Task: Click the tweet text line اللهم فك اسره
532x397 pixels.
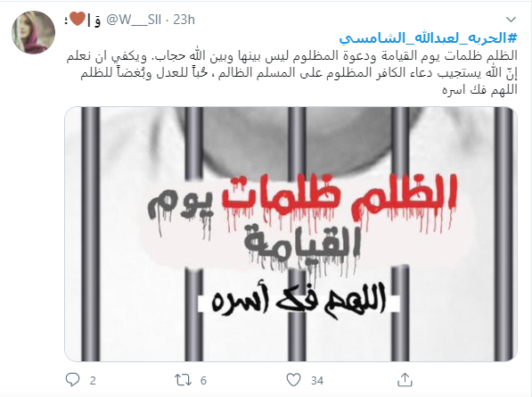Action: 479,90
